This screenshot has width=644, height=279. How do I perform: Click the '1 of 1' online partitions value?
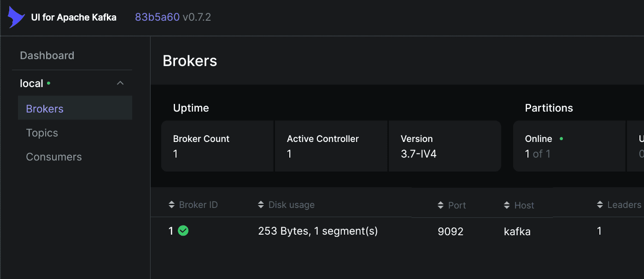538,154
